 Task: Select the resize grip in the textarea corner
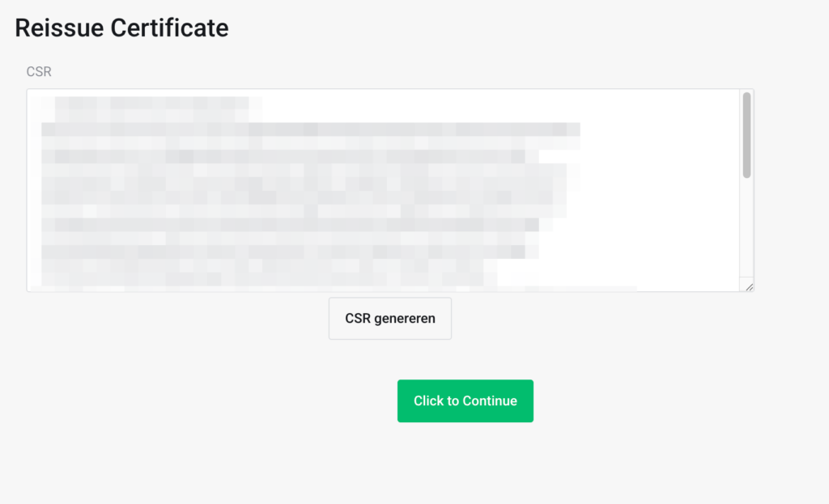point(749,286)
